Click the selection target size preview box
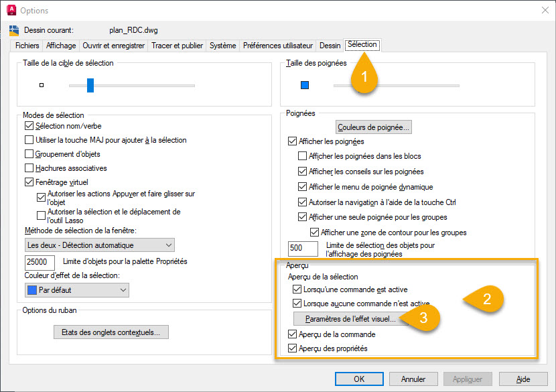Viewport: 556px width, 392px height. (42, 85)
